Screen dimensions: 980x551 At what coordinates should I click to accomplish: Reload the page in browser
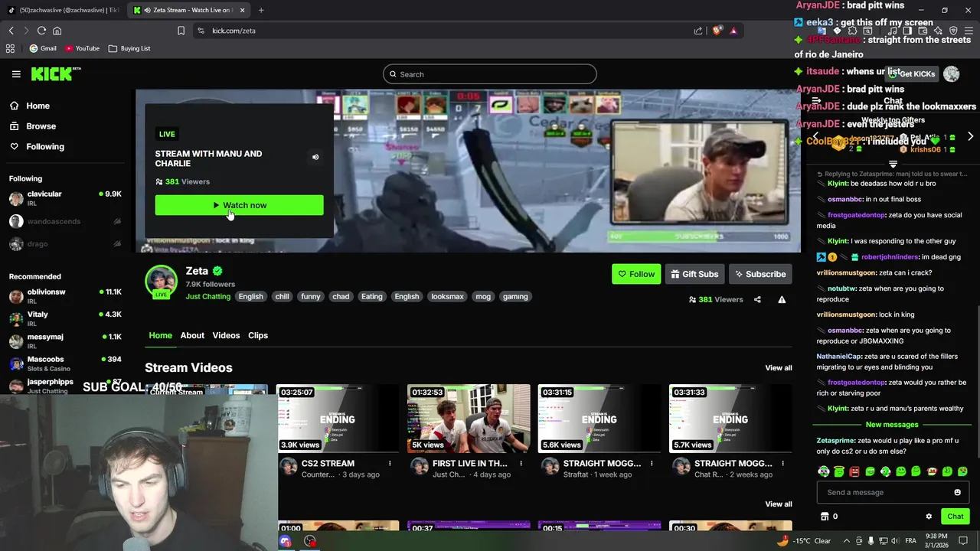coord(41,31)
